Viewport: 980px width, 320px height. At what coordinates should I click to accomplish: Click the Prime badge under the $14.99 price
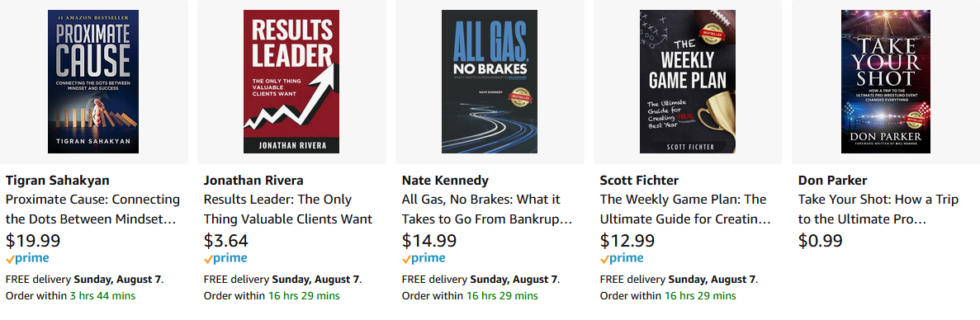click(x=424, y=258)
